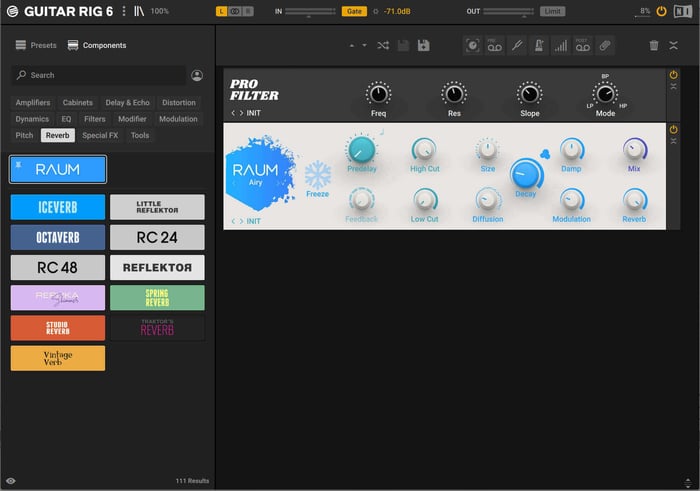Select the Dynamics category

[32, 119]
